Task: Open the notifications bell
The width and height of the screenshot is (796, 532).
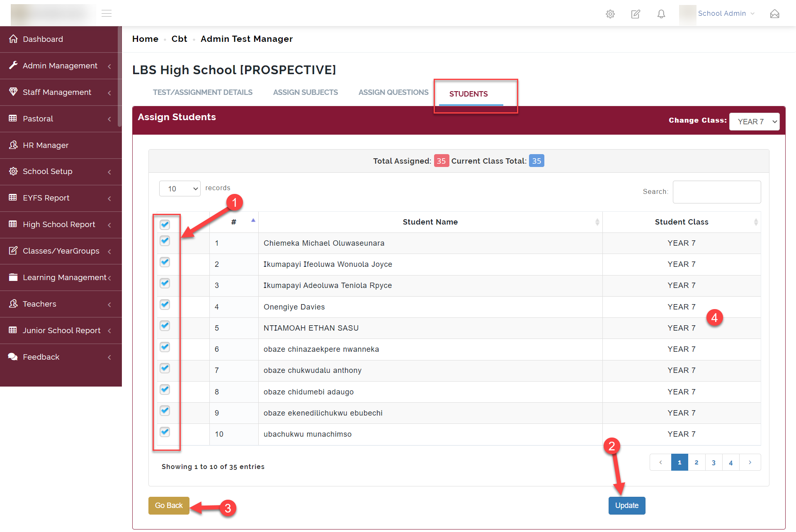Action: (661, 14)
